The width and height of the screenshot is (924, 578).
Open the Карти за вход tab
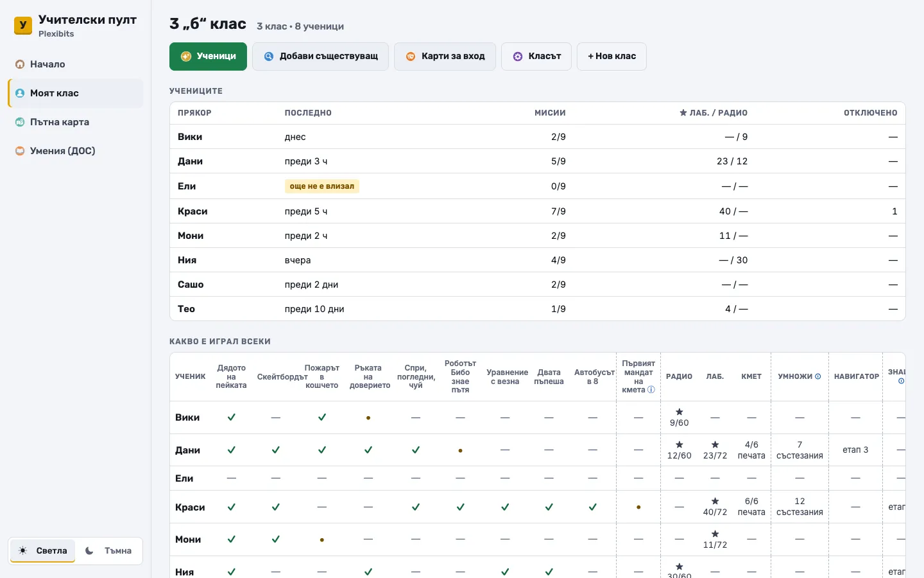pos(445,57)
